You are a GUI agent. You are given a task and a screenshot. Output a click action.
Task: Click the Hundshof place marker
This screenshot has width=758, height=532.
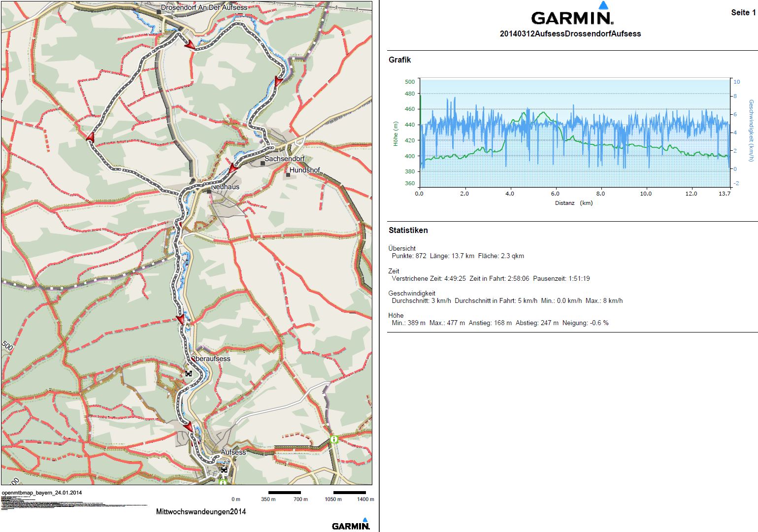[288, 174]
